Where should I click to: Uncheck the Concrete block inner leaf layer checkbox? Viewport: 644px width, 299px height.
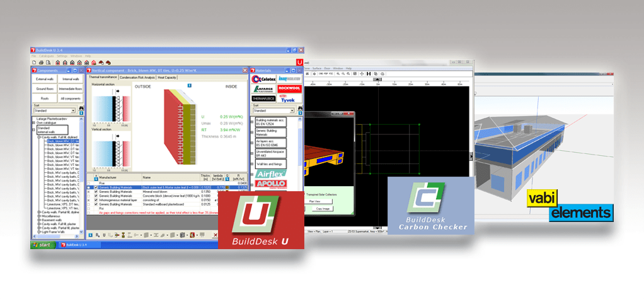click(96, 196)
